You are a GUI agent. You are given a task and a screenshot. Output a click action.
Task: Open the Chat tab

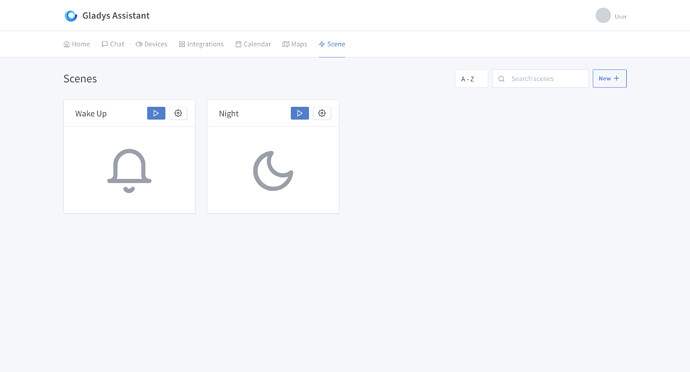[x=113, y=44]
